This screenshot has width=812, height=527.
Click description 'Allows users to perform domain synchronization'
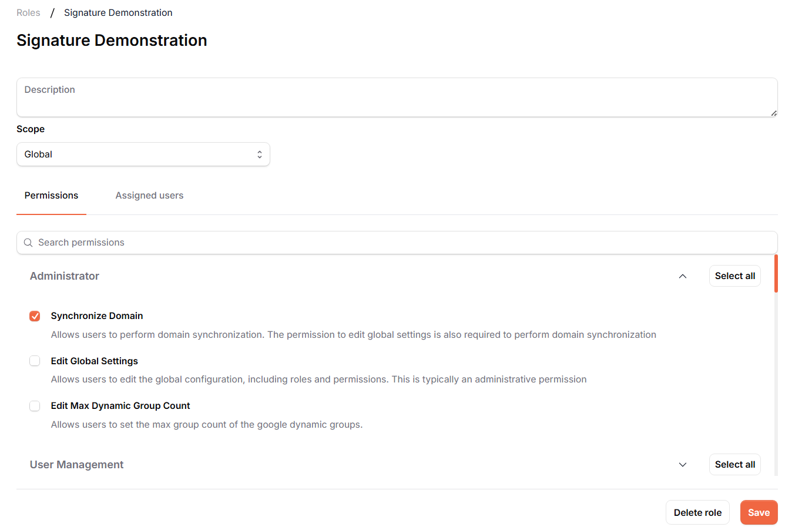[x=354, y=335]
